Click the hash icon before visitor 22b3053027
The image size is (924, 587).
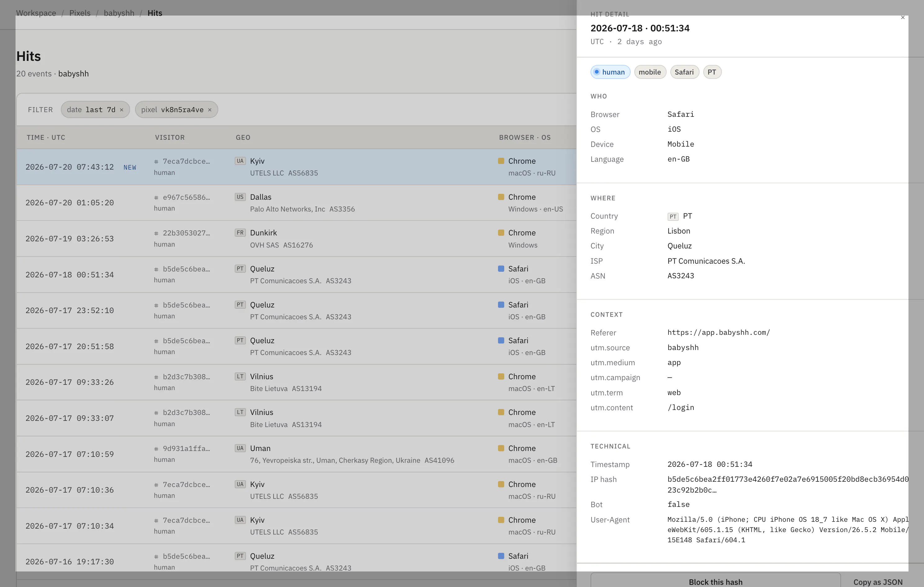(x=156, y=234)
